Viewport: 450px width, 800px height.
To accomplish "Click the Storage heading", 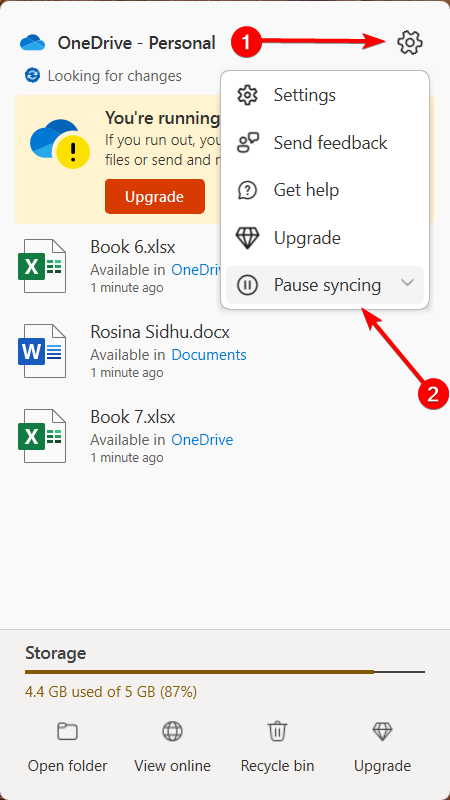I will (x=55, y=653).
